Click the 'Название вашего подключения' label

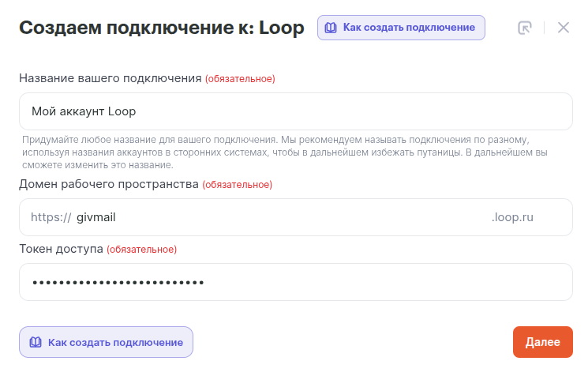click(110, 78)
